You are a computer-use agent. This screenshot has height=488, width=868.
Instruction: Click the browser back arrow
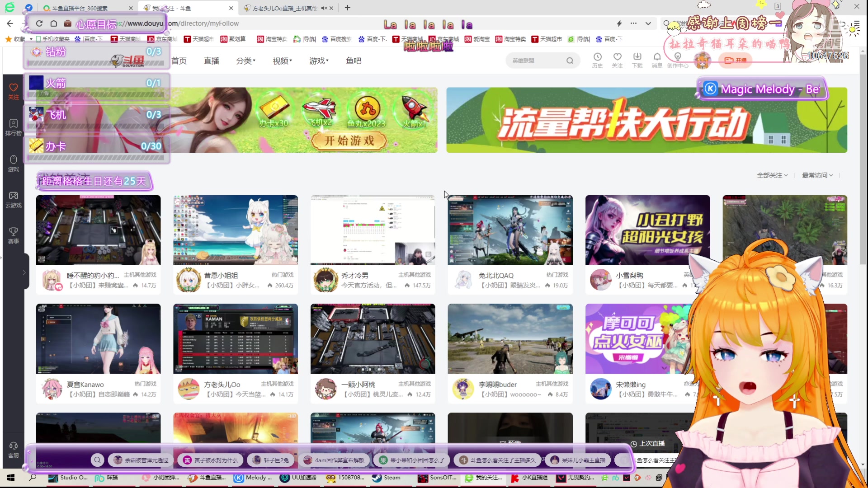click(x=10, y=23)
